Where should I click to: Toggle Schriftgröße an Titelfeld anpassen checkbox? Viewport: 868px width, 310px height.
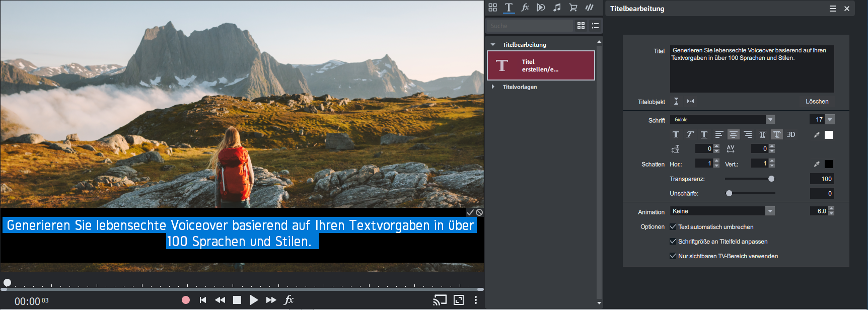pos(673,242)
